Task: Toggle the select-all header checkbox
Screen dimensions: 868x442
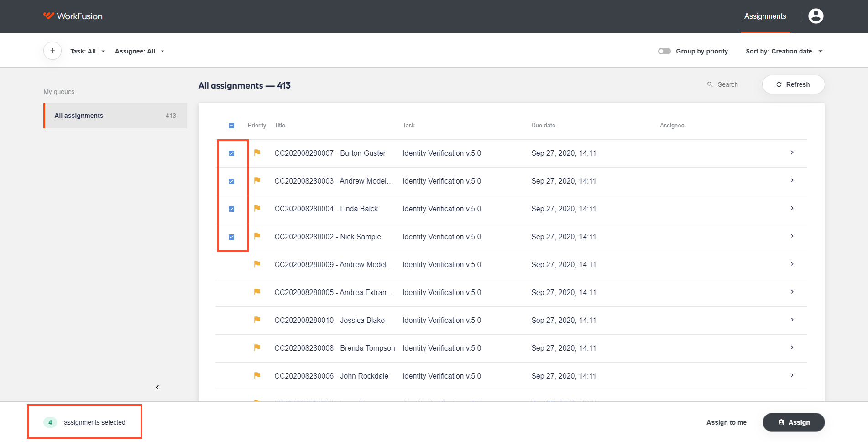Action: pos(231,126)
